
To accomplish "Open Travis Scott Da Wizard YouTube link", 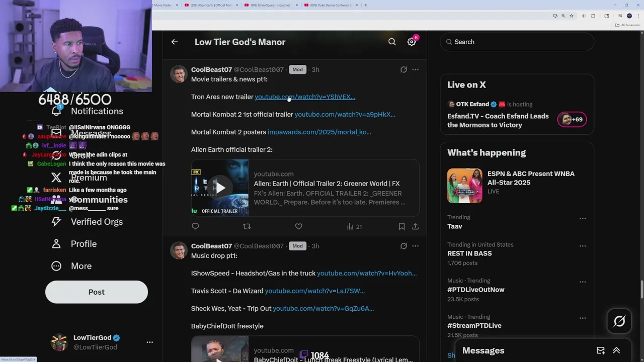I will 315,291.
